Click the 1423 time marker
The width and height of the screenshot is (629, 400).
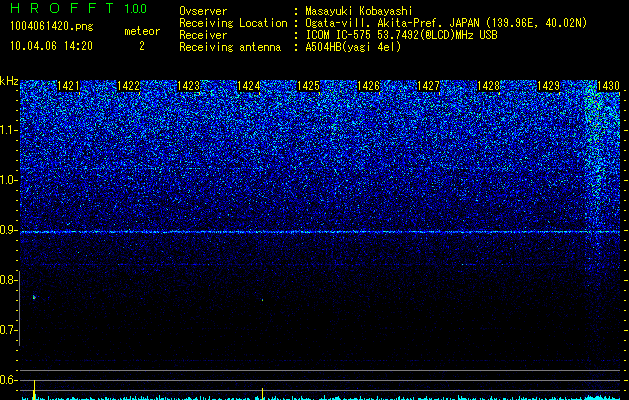(189, 86)
